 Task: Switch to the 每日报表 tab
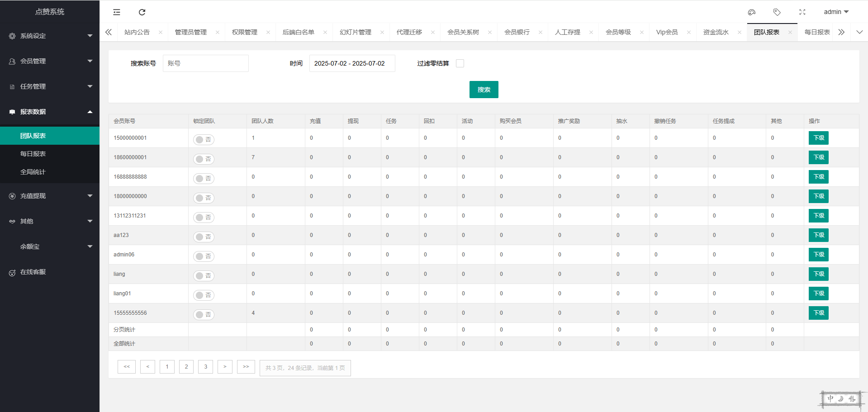(x=817, y=33)
